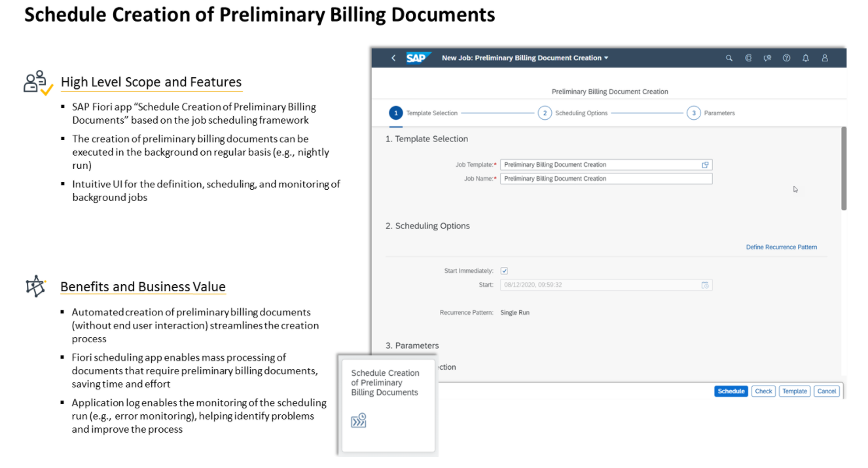Expand the New Job title dropdown arrow
This screenshot has height=468, width=868.
coord(606,58)
